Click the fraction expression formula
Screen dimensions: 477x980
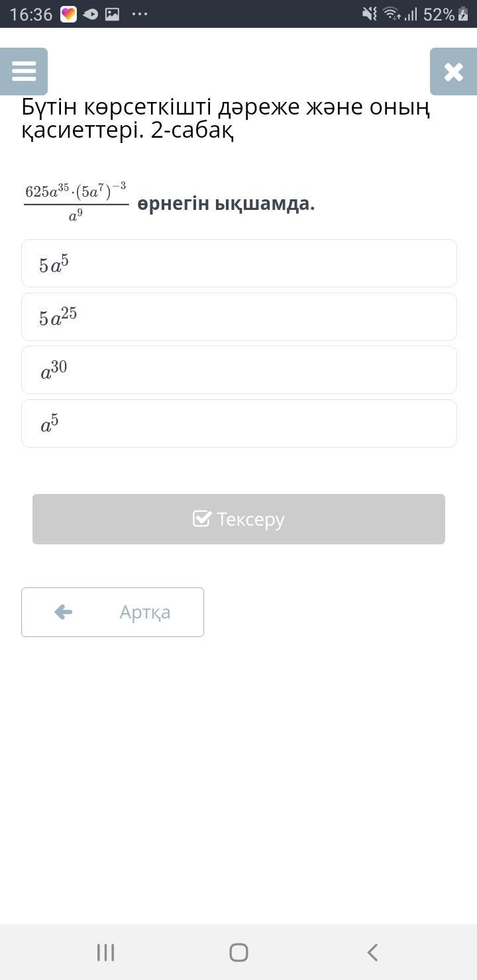point(76,203)
